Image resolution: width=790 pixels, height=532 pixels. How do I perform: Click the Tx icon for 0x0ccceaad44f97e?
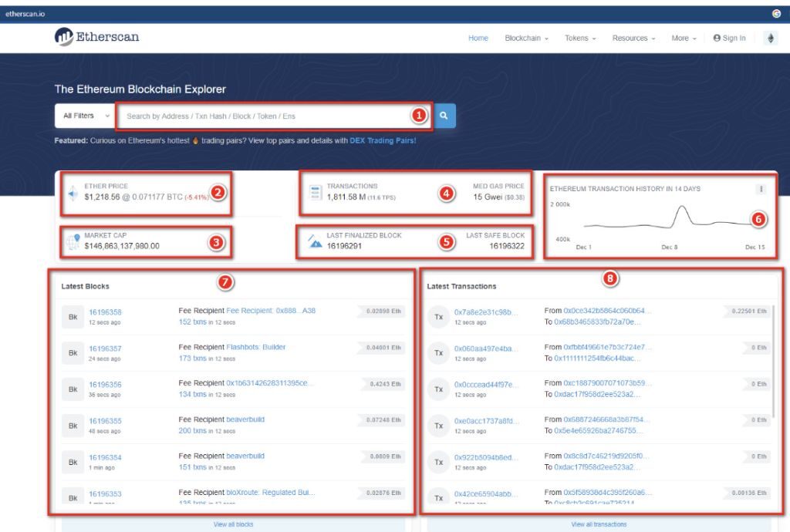439,389
